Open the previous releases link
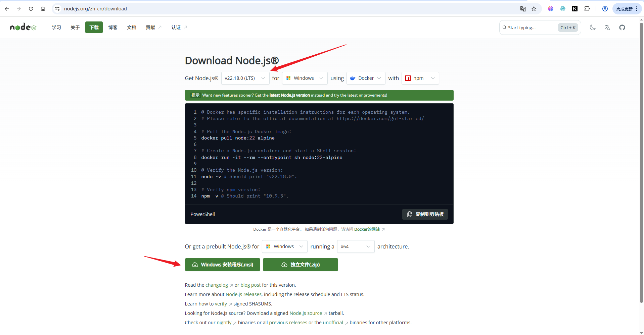644x335 pixels. coord(288,323)
